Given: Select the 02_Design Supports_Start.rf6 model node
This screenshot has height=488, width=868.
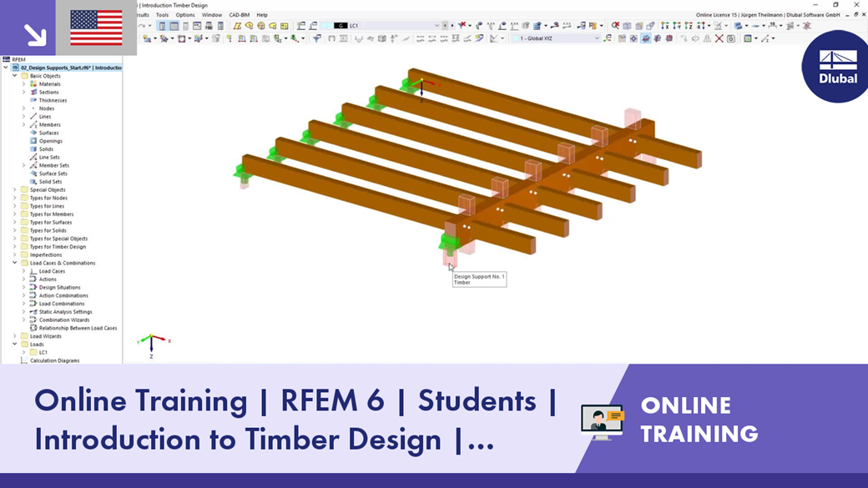Looking at the screenshot, I should click(71, 68).
